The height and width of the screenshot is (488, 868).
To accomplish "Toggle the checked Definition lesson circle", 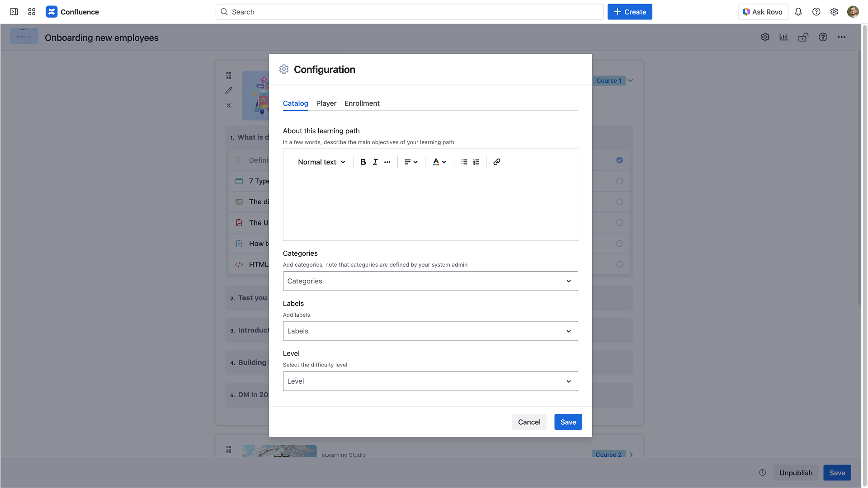I will (x=619, y=160).
